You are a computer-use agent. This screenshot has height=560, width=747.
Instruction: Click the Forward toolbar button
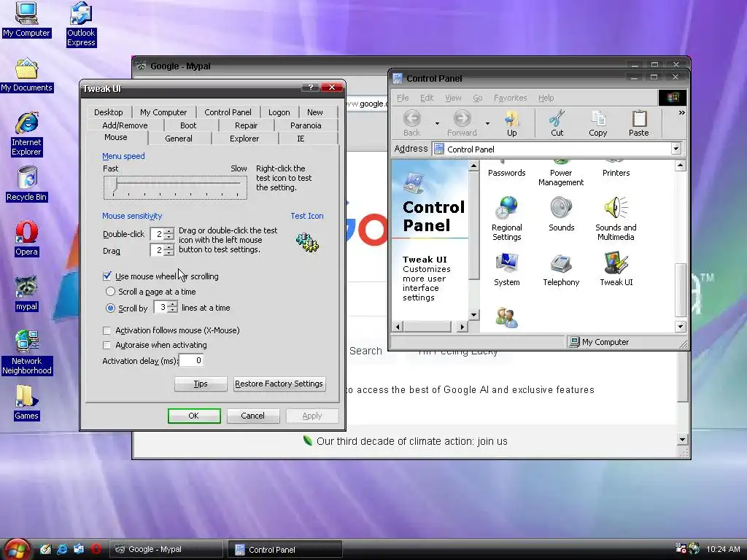pos(462,123)
